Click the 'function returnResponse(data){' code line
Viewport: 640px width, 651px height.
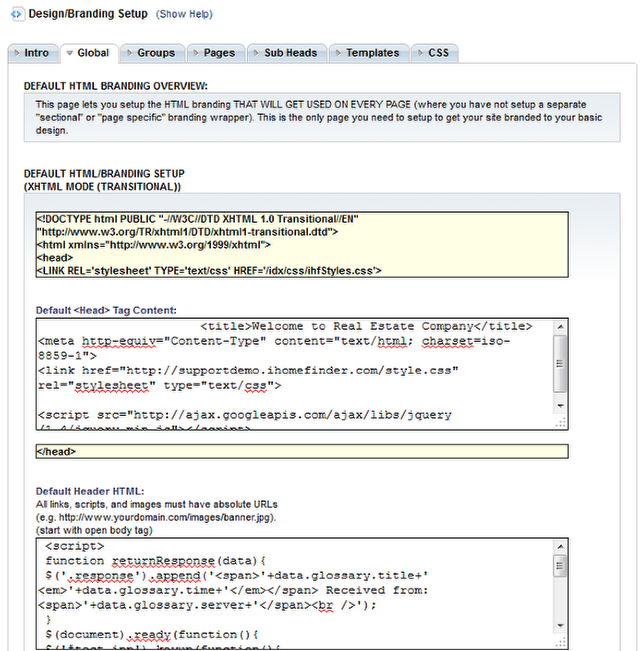click(x=155, y=561)
